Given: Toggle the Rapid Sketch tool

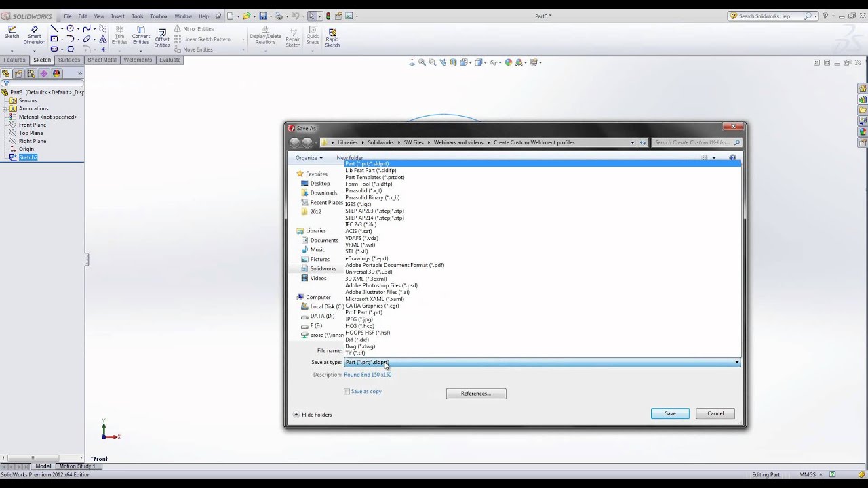Looking at the screenshot, I should click(332, 37).
